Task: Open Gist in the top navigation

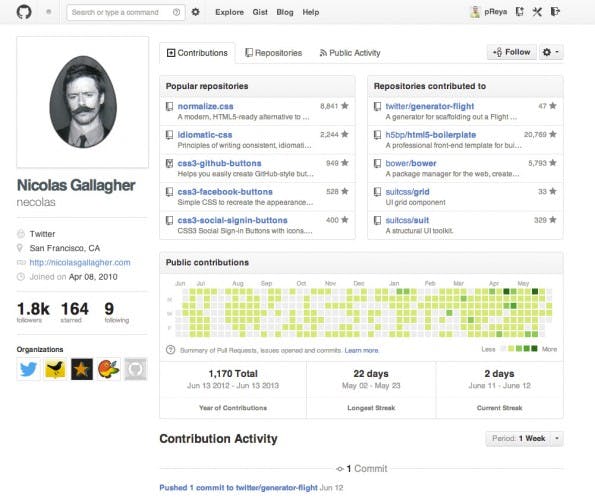Action: [260, 12]
